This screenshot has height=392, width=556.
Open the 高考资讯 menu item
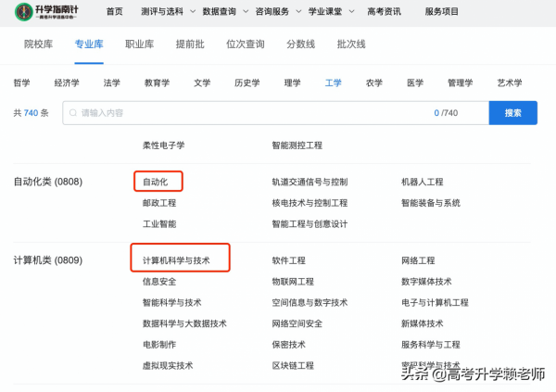point(384,12)
